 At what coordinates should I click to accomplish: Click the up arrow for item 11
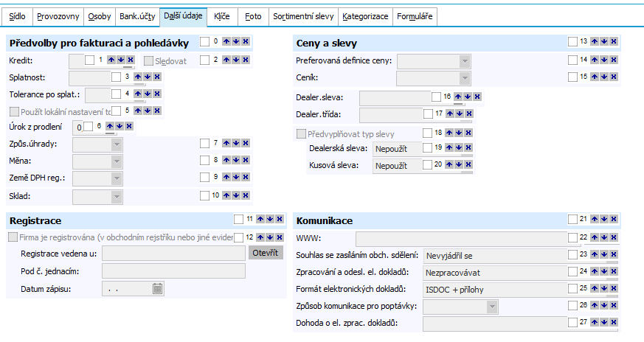(x=260, y=220)
